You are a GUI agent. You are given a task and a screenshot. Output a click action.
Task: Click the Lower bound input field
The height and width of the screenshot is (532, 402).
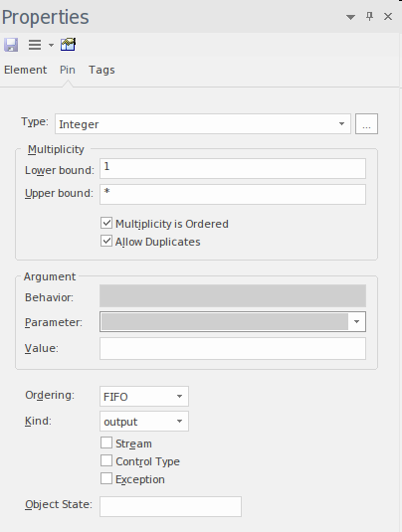click(233, 169)
